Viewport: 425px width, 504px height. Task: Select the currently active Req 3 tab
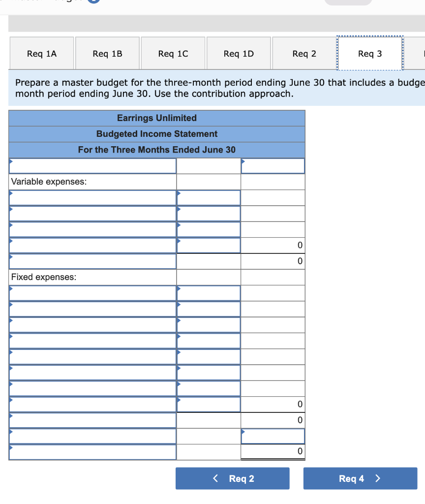click(369, 53)
